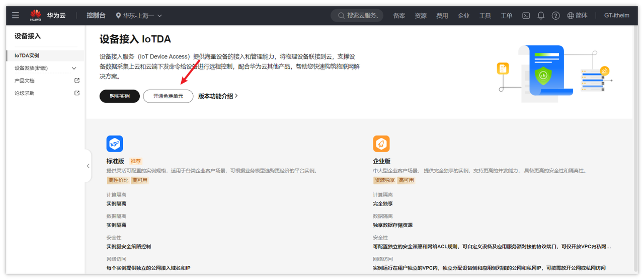Open 备案 in the top bar
This screenshot has width=644, height=280.
click(x=399, y=16)
